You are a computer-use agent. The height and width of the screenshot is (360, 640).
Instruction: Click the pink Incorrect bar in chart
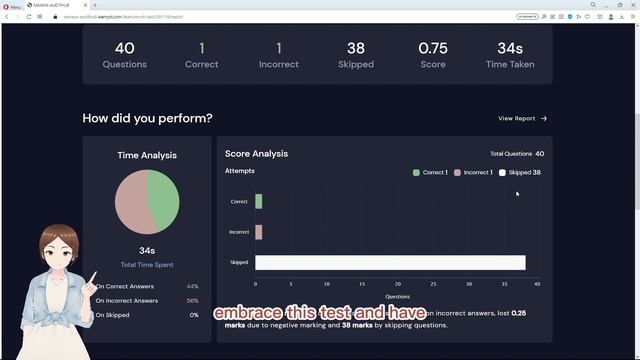click(x=259, y=232)
